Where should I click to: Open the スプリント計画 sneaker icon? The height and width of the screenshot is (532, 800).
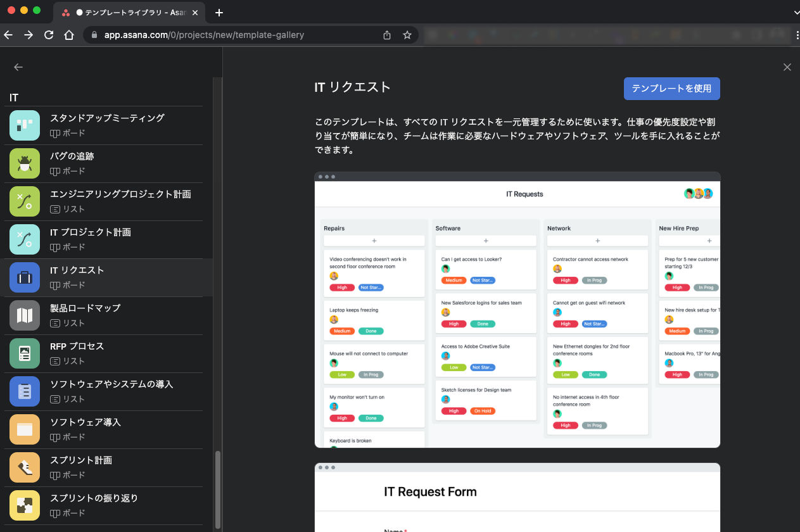click(25, 467)
